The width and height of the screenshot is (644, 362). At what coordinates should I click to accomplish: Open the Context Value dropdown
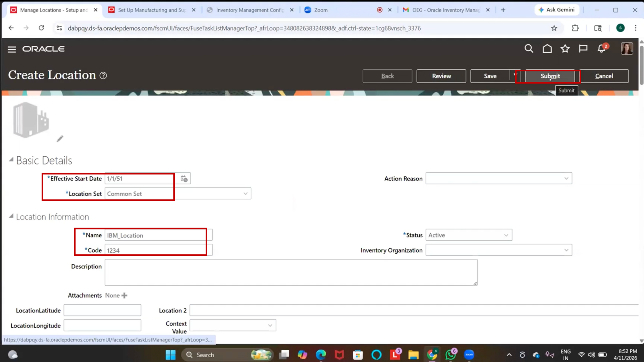tap(270, 325)
